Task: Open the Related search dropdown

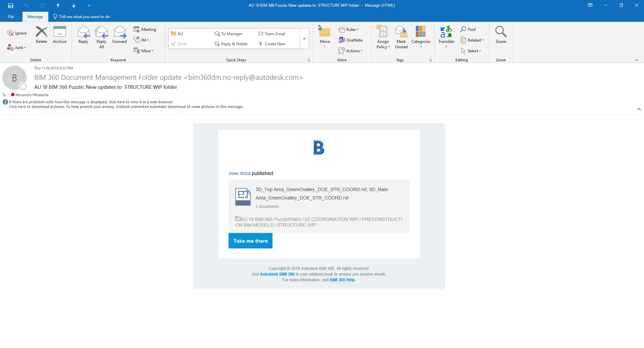Action: pyautogui.click(x=473, y=40)
